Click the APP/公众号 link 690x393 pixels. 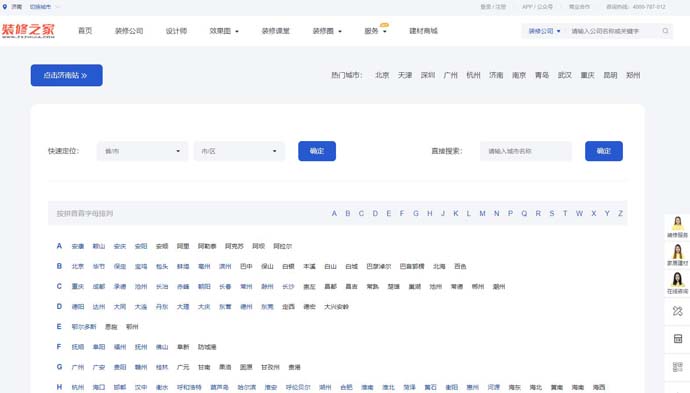537,7
